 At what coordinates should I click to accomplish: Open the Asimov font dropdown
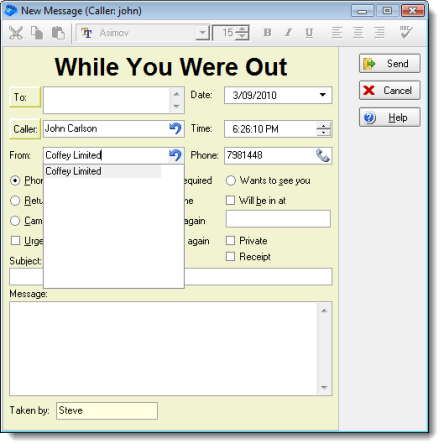(202, 33)
